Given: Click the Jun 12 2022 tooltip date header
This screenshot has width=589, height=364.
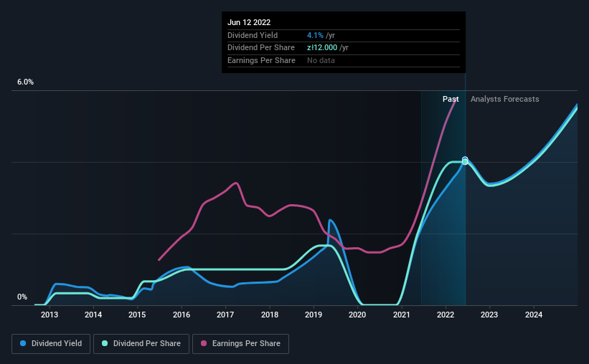Looking at the screenshot, I should pos(249,22).
